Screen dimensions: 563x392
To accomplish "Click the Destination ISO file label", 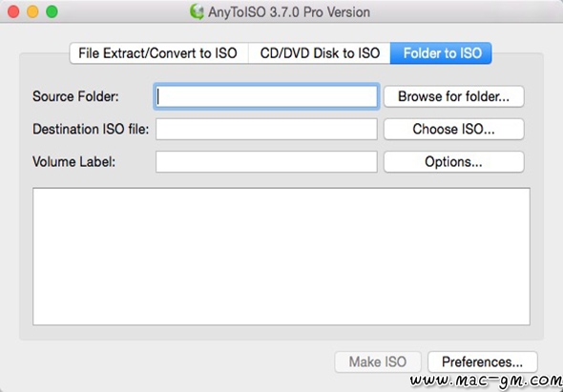I will 91,129.
